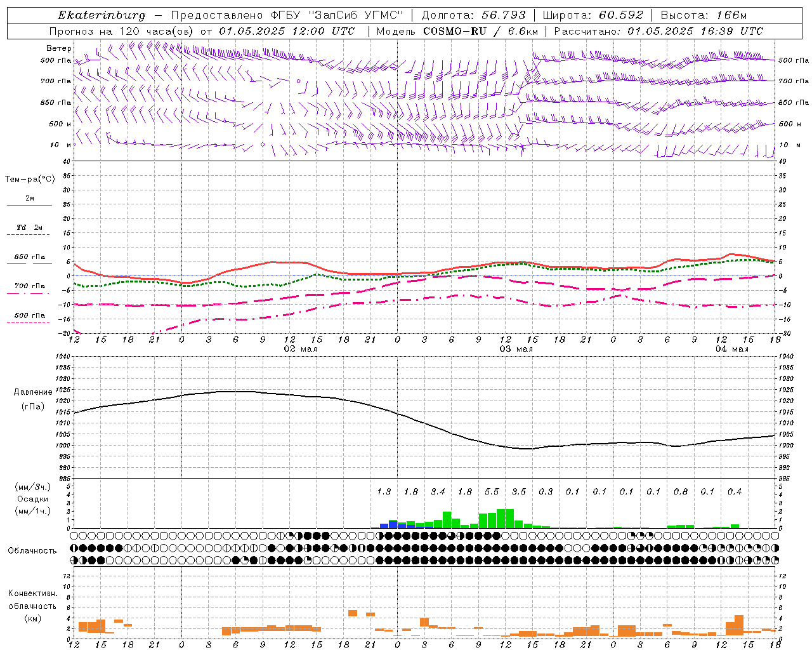The height and width of the screenshot is (650, 812).
Task: Click the '(км)' convective cloud unit label
Action: (x=32, y=618)
